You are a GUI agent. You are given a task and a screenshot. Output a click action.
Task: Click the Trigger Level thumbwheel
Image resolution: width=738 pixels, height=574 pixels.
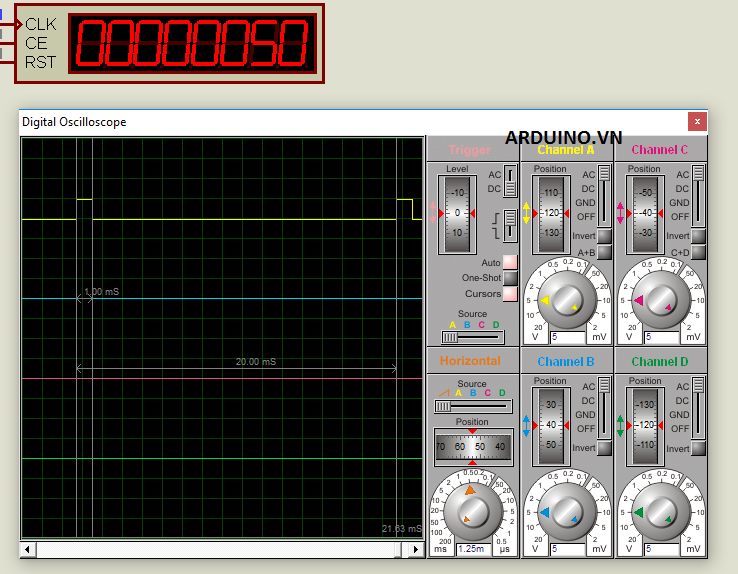[x=457, y=214]
